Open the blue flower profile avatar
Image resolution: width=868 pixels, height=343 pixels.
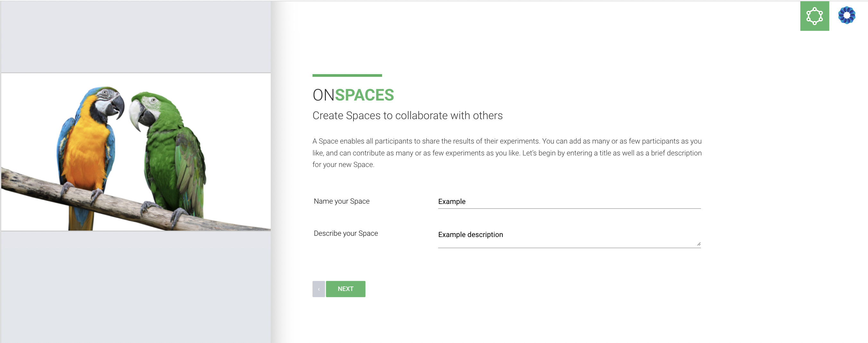coord(847,15)
